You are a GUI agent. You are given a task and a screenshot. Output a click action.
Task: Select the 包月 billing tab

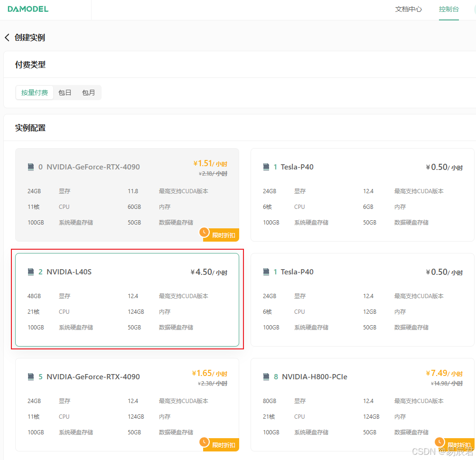point(89,93)
